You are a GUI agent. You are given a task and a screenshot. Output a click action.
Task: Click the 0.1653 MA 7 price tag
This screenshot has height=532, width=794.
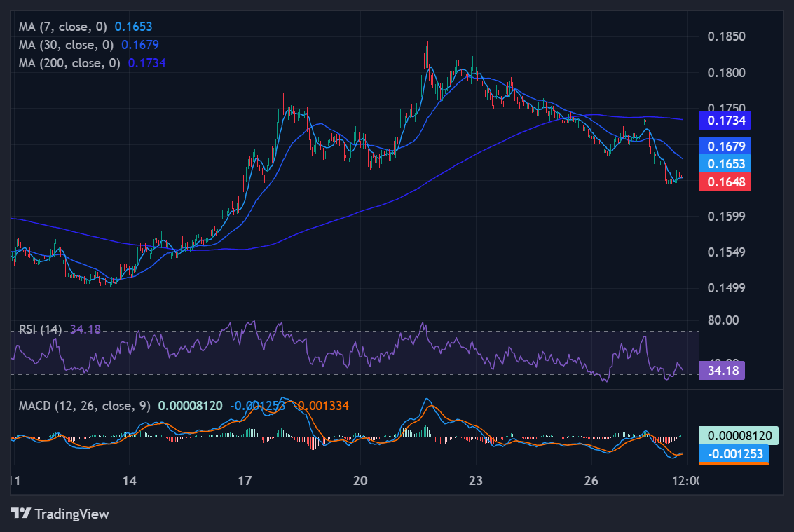725,163
